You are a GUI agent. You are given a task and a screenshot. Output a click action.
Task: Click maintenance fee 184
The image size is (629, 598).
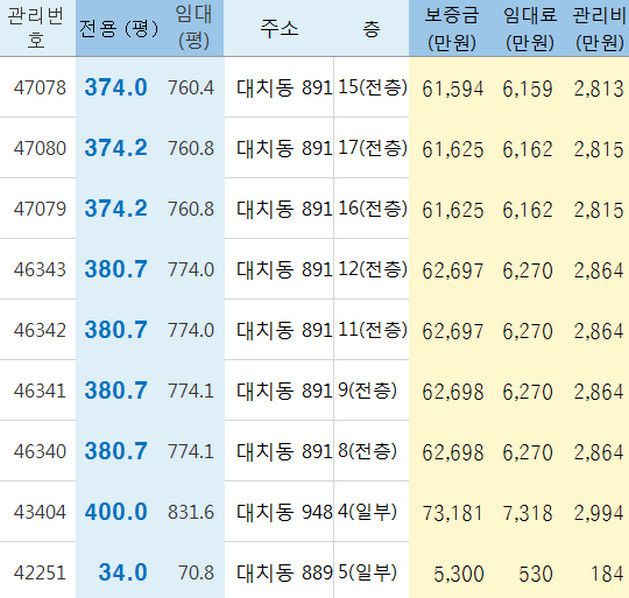[x=607, y=574]
